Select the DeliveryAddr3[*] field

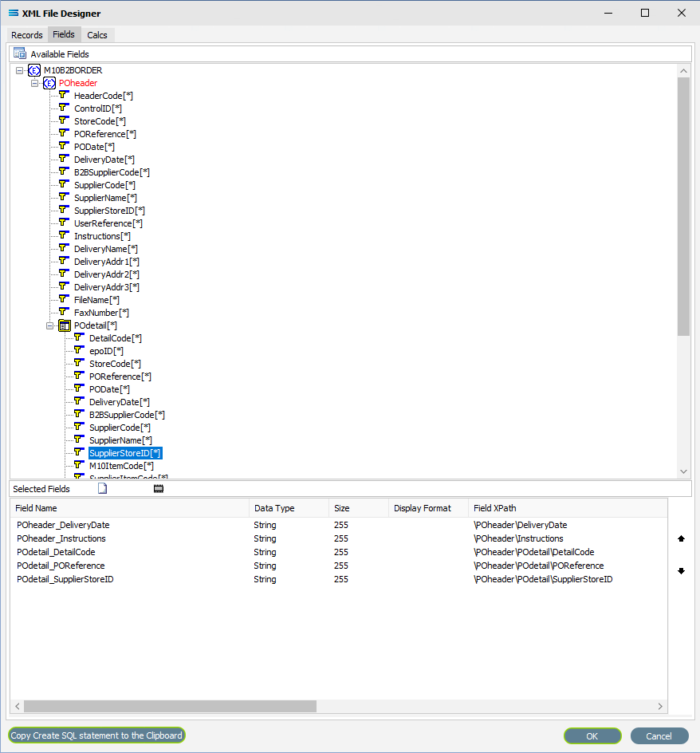(x=107, y=287)
